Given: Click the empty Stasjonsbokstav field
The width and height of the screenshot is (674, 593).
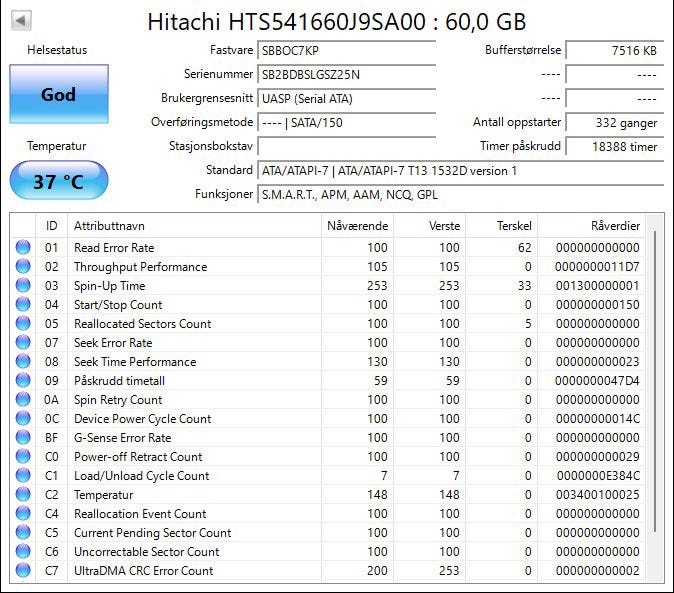Looking at the screenshot, I should point(346,147).
